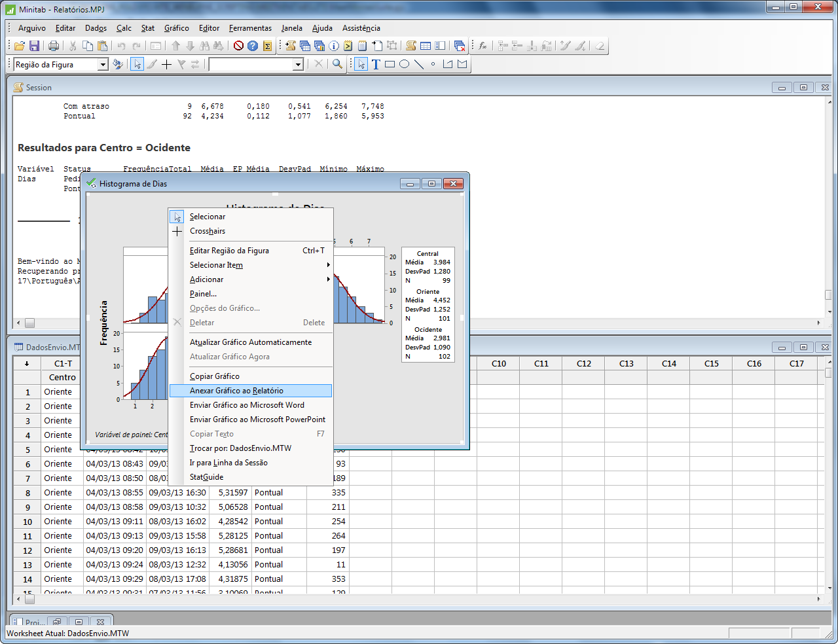838x644 pixels.
Task: Show the Session folder scroll icon
Action: point(290,46)
